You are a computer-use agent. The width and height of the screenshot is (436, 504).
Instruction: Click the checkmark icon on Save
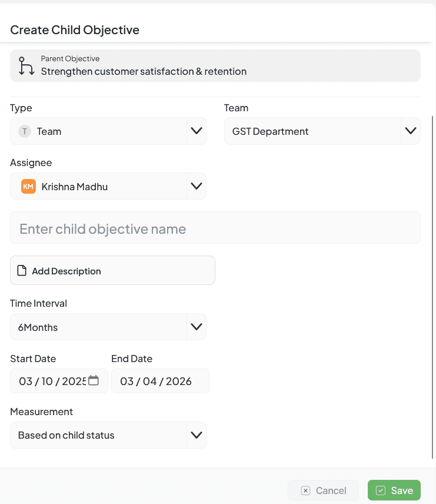(x=381, y=490)
